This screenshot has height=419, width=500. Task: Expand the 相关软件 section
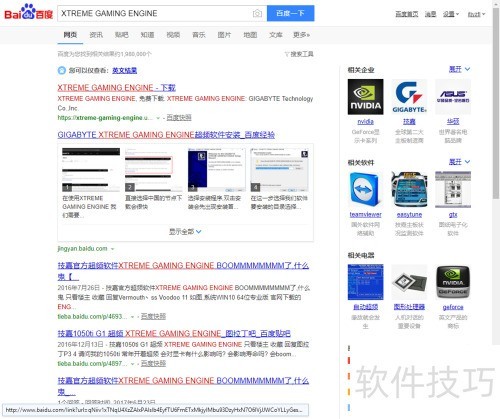pyautogui.click(x=459, y=162)
